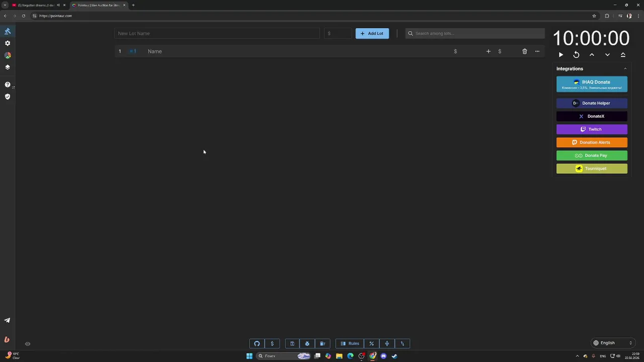This screenshot has width=644, height=362.
Task: Open the colorful wheel page in sidebar
Action: click(8, 55)
